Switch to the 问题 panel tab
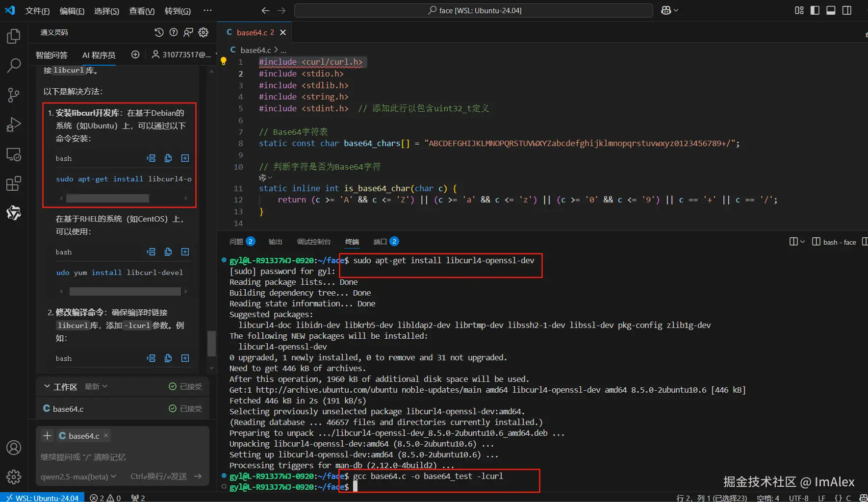This screenshot has height=502, width=868. point(242,241)
